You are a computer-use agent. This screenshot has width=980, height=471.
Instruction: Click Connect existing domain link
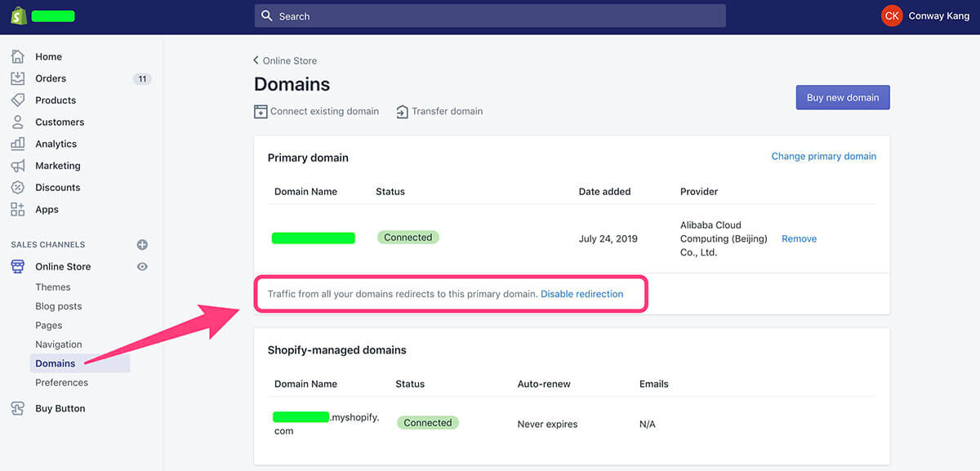[324, 111]
